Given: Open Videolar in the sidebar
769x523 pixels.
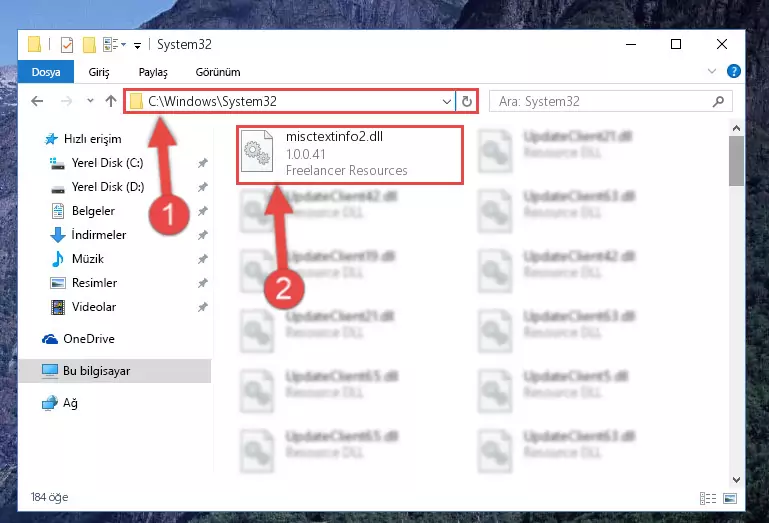Looking at the screenshot, I should 94,307.
